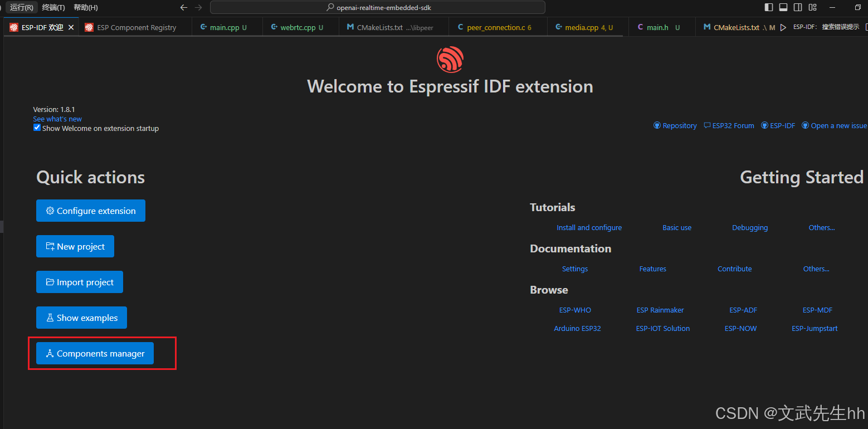Click the run triangle icon beside ESP-IDF: 搜索错误提示
Screen dimensions: 868x429
coord(783,27)
